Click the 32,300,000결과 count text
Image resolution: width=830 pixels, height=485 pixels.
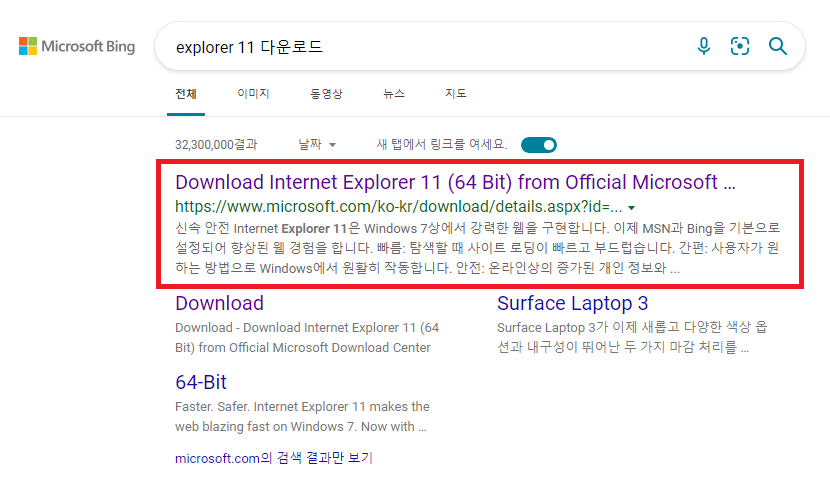(x=216, y=145)
